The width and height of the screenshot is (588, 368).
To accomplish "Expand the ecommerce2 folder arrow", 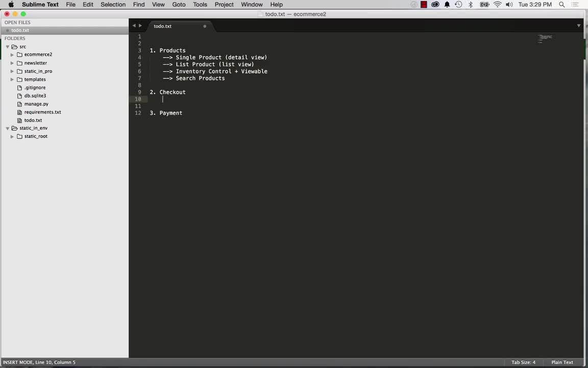I will pyautogui.click(x=12, y=55).
